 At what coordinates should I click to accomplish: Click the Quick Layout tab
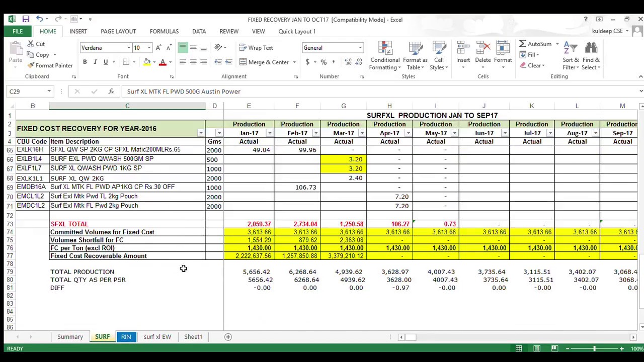[297, 31]
